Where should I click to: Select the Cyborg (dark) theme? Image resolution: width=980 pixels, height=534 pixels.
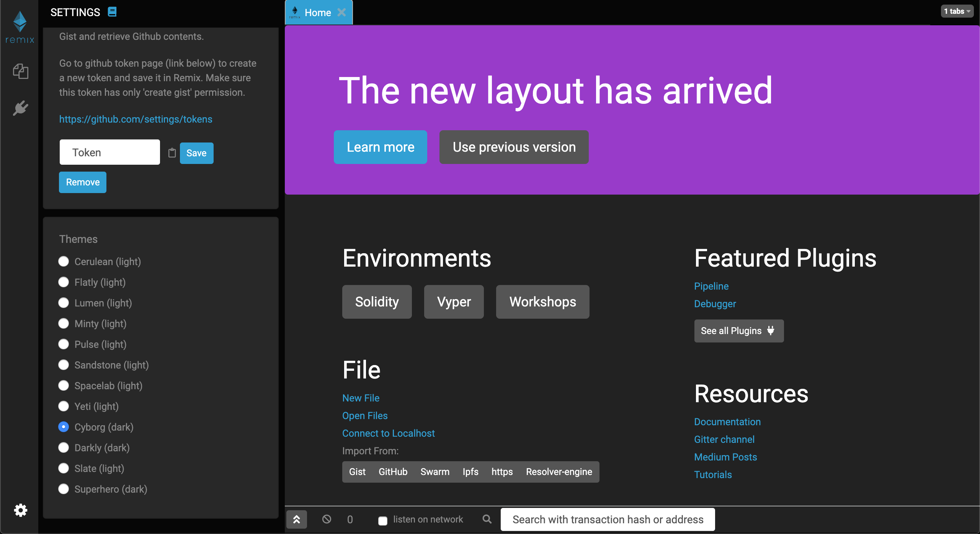coord(64,427)
